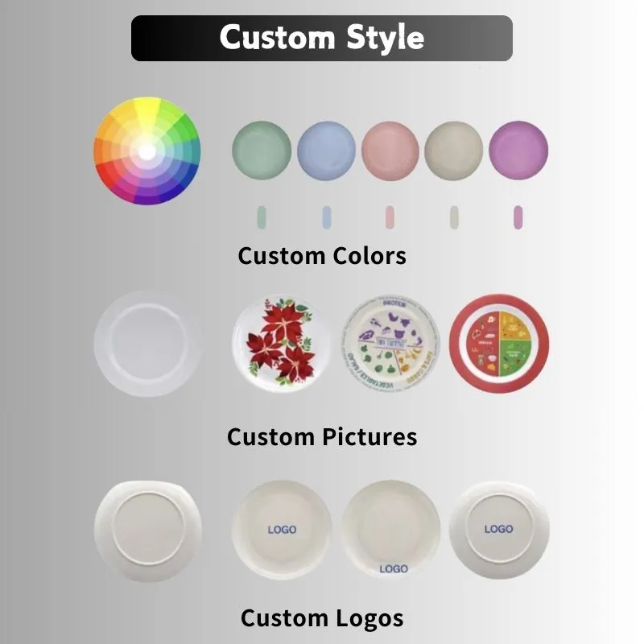Click the Custom Pictures heading

pos(322,436)
